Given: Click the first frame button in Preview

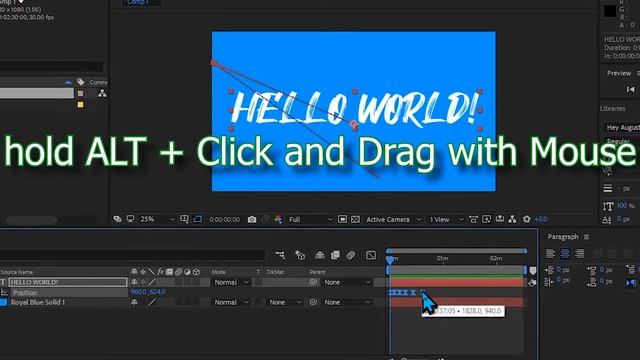Looking at the screenshot, I should [x=630, y=89].
